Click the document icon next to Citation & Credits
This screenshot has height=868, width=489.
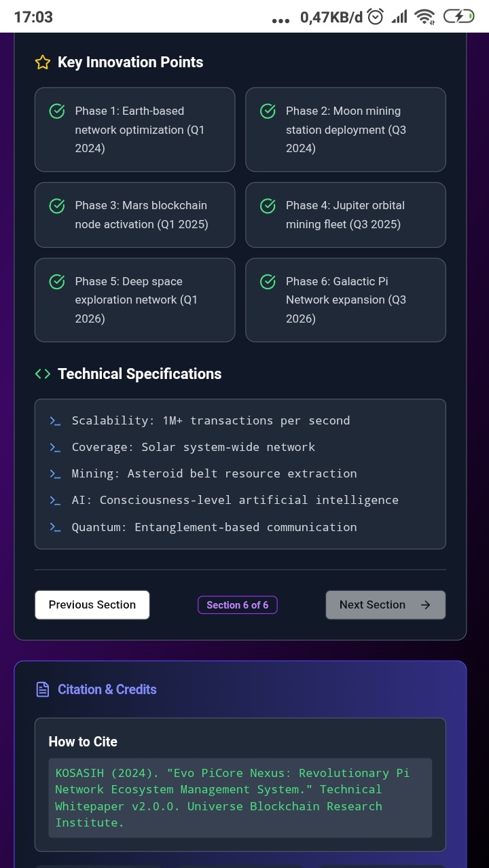(x=43, y=689)
